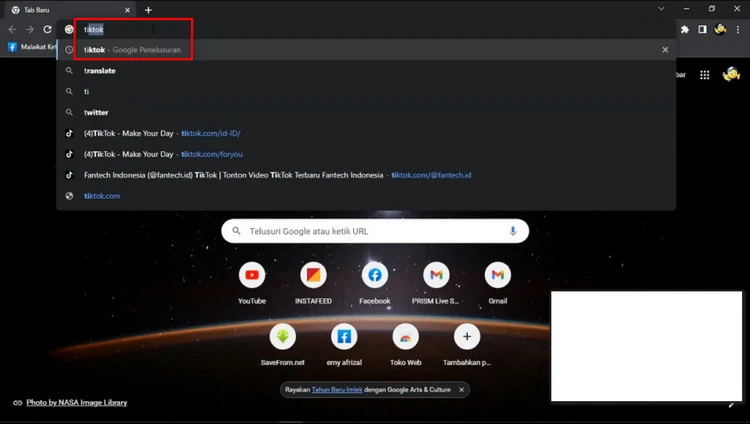Close the Tab Baru tab
750x424 pixels.
coord(127,10)
